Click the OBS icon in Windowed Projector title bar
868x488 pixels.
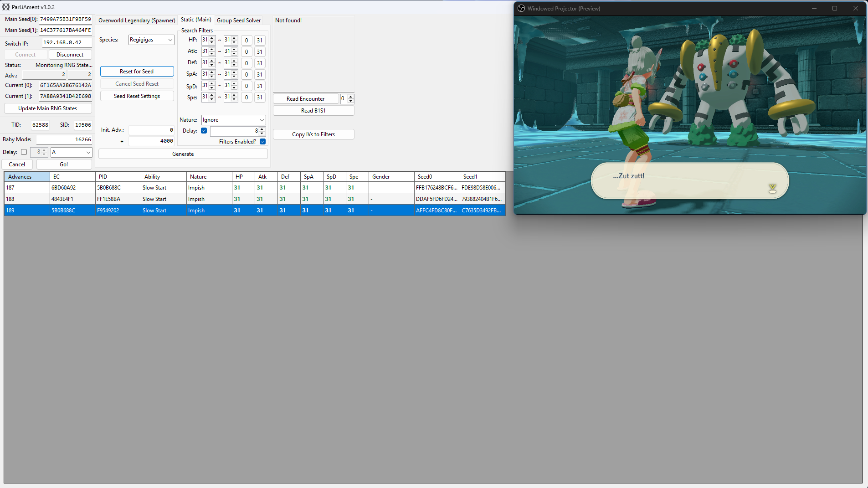521,8
